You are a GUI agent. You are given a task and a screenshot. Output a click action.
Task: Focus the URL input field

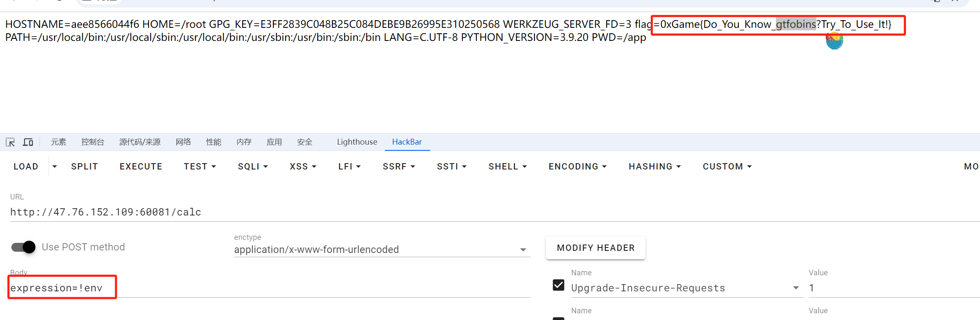coord(494,212)
